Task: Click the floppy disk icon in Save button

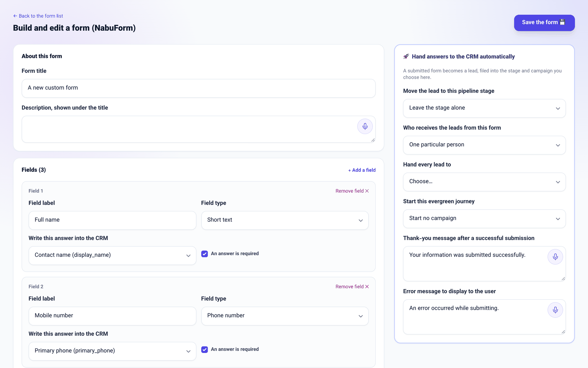Action: pyautogui.click(x=562, y=22)
